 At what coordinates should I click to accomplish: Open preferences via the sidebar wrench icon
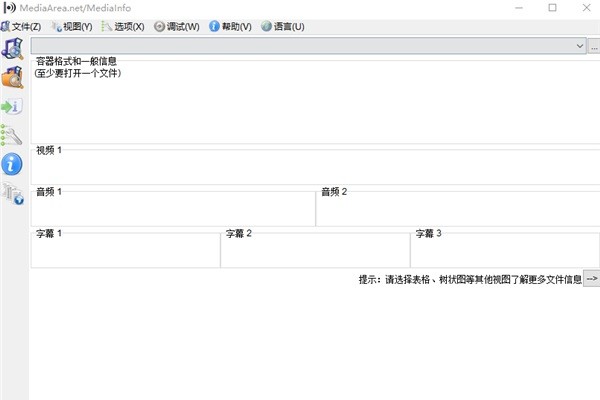coord(13,135)
